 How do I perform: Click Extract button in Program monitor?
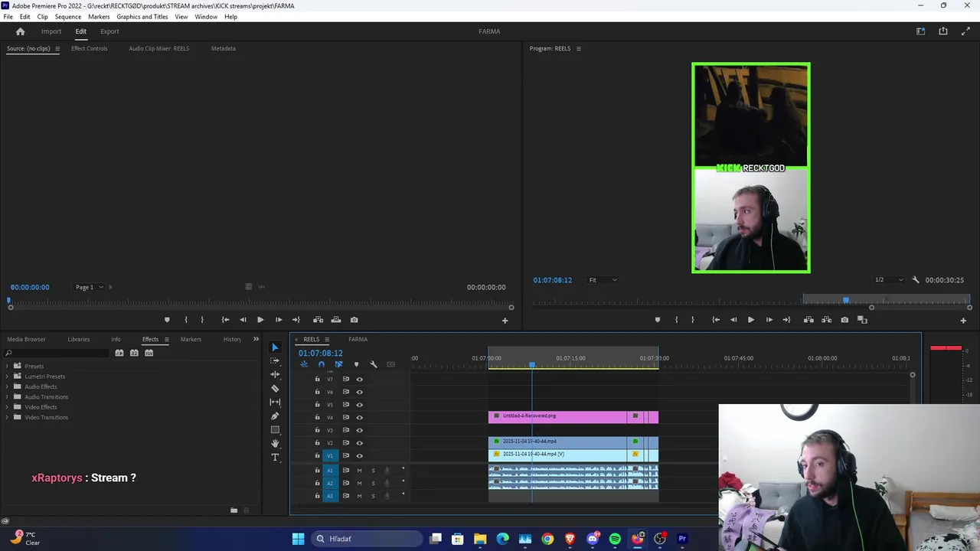pos(826,320)
